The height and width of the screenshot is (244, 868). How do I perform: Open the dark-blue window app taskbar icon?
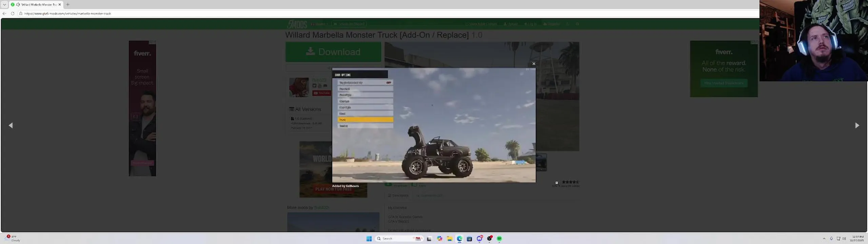tap(469, 239)
